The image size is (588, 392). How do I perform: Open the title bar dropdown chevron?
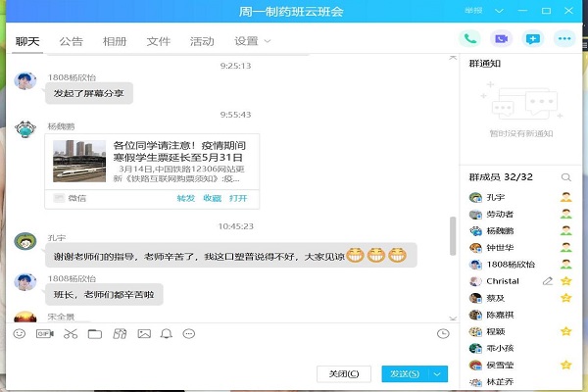tap(499, 10)
